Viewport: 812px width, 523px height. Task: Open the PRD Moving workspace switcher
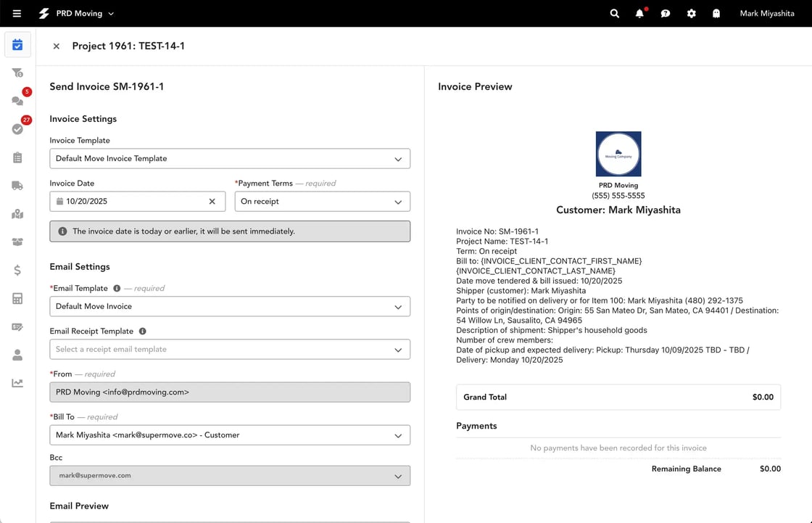(78, 13)
